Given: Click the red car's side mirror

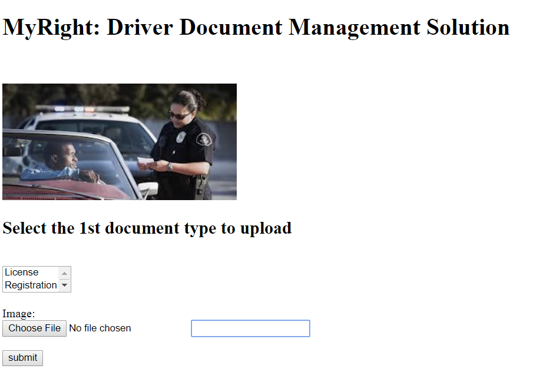Looking at the screenshot, I should click(x=148, y=188).
